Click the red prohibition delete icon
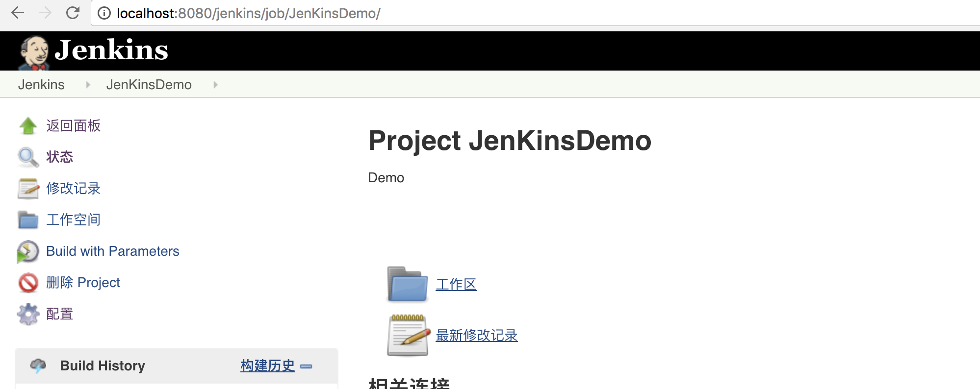 [x=28, y=283]
